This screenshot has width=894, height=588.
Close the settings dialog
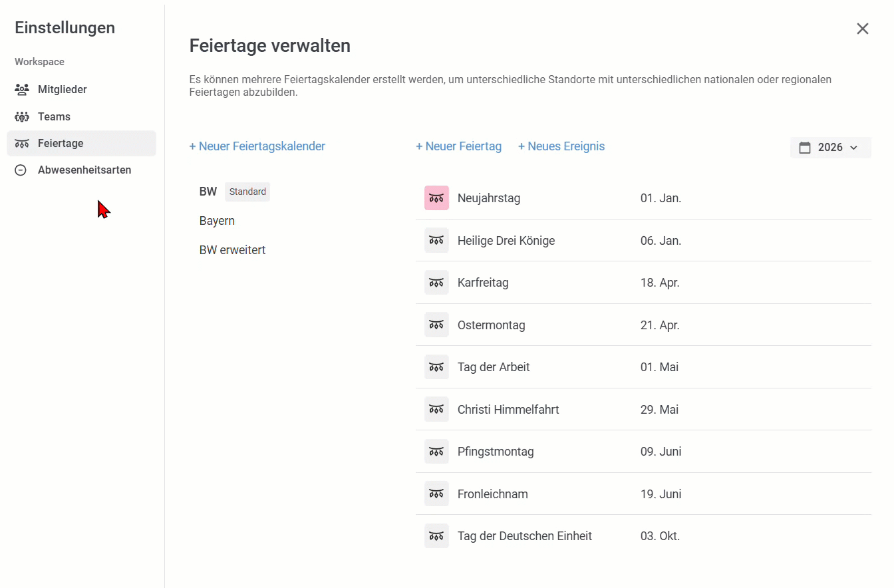862,29
